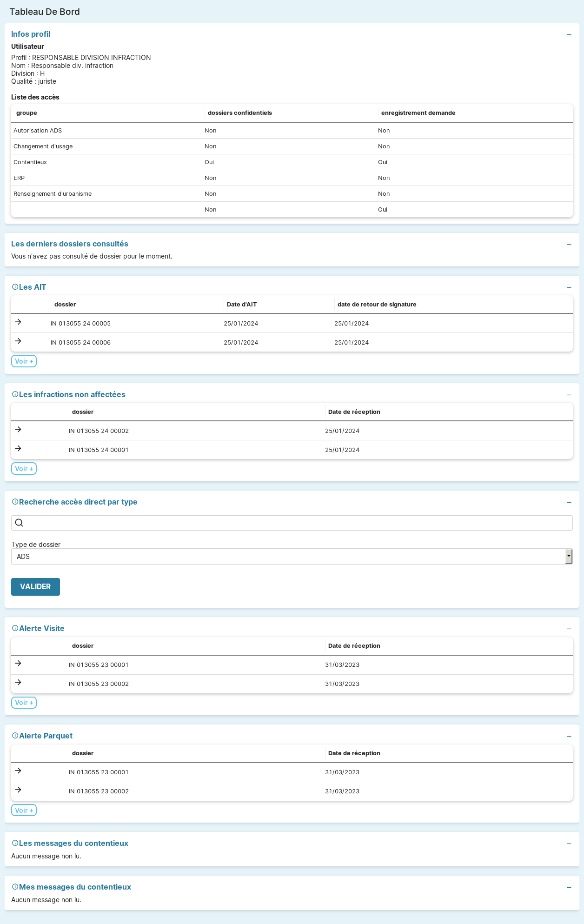Click info icon beside Recherche accès direct
Screen dimensions: 584x924
pos(15,502)
